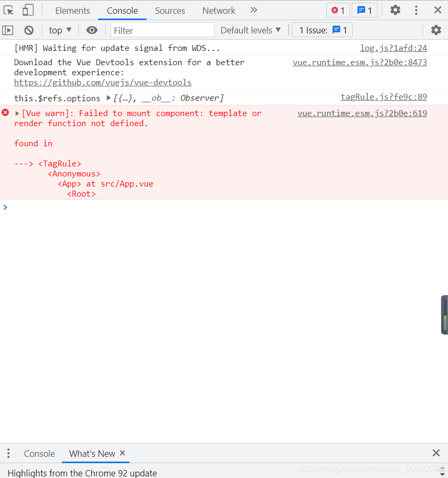Show the console sidebar

(x=8, y=30)
